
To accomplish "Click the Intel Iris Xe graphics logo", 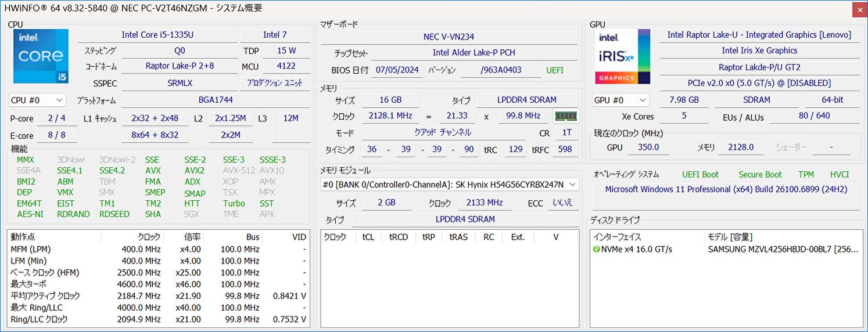I will click(x=622, y=56).
